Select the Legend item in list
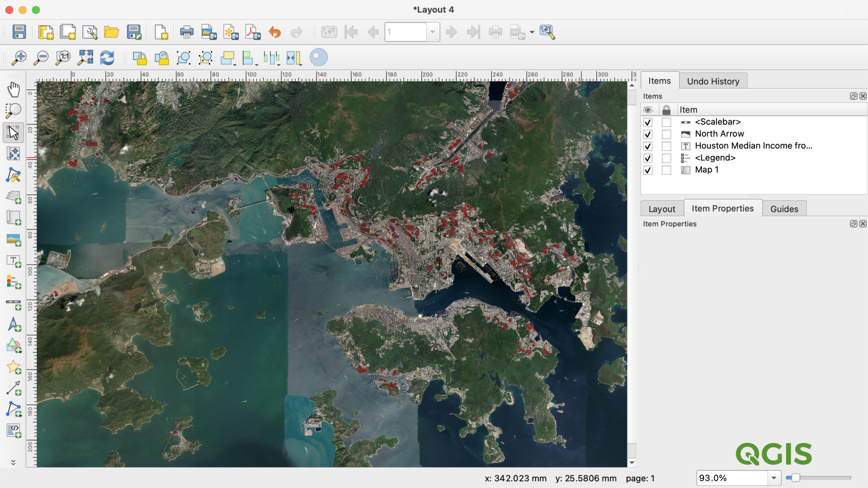 [x=715, y=158]
